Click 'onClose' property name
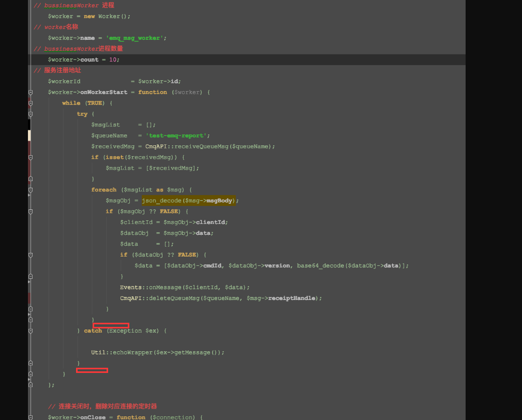 tap(93, 417)
